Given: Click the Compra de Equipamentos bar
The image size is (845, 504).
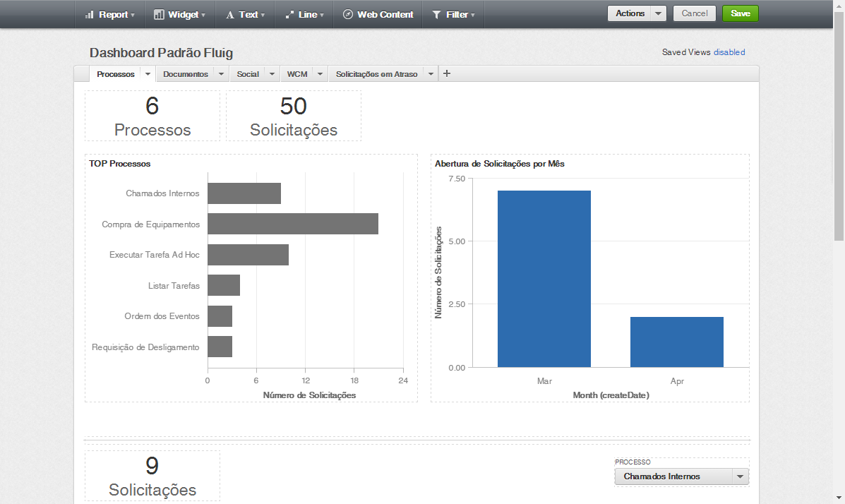Looking at the screenshot, I should [x=292, y=224].
